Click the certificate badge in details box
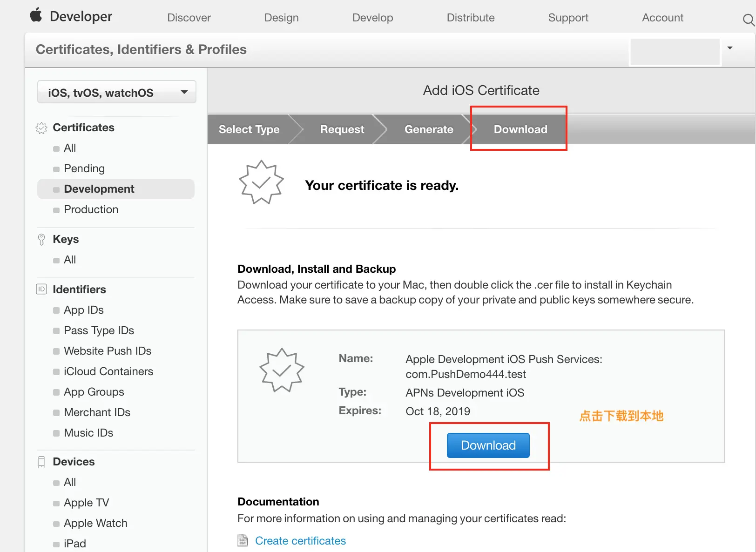This screenshot has height=552, width=756. 282,370
